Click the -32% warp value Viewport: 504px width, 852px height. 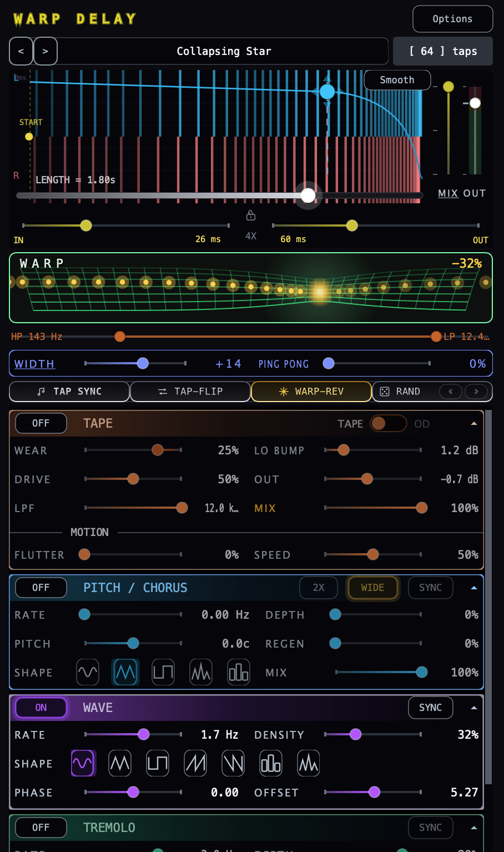pos(467,263)
